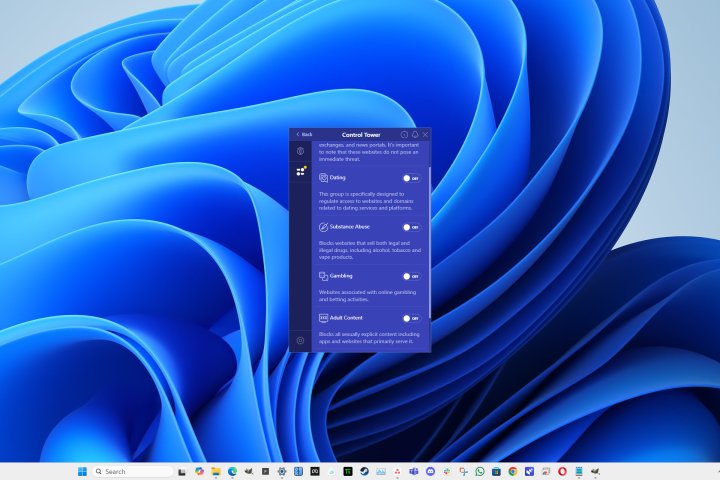Open settings gear in app sidebar
The height and width of the screenshot is (480, 720).
pos(300,341)
